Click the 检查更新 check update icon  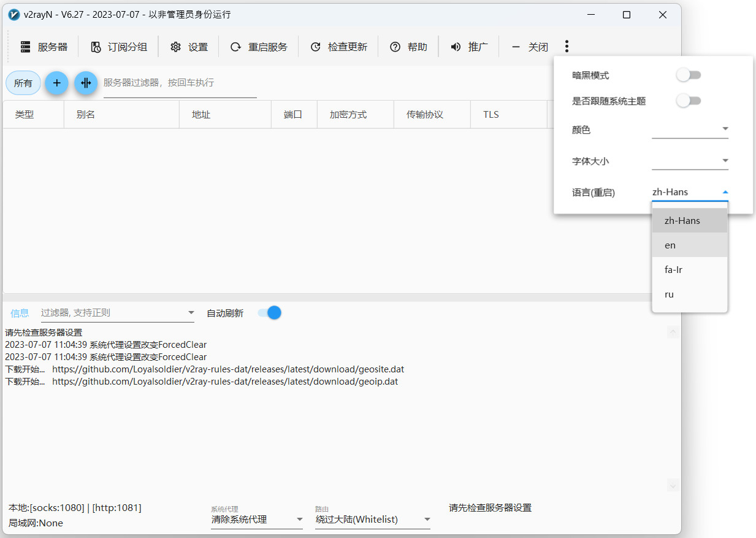[x=315, y=47]
